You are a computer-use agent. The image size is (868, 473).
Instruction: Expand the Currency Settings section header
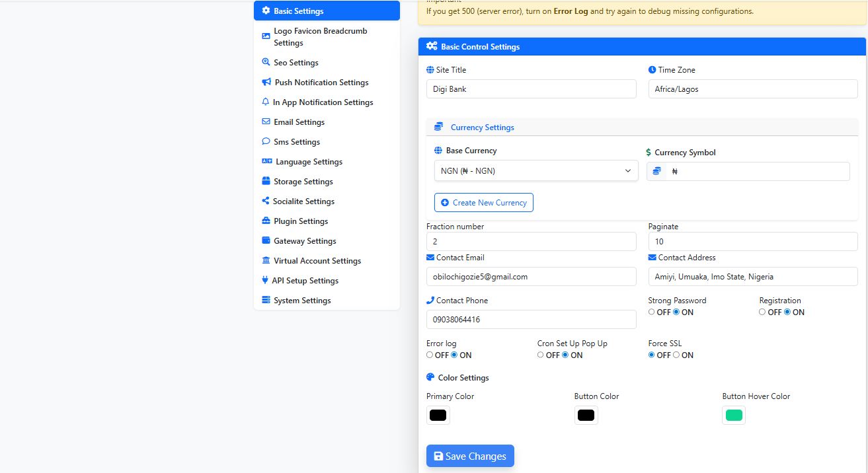click(x=482, y=127)
